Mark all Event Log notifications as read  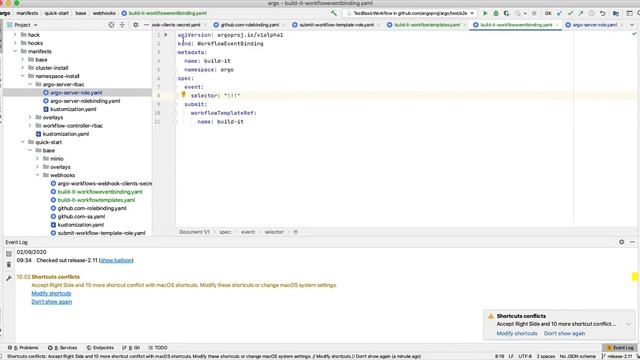pyautogui.click(x=9, y=254)
